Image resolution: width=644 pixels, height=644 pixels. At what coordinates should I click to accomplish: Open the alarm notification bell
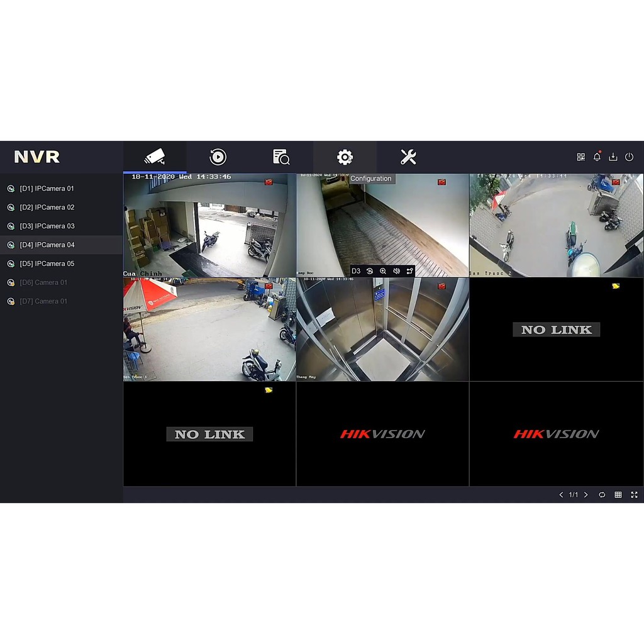pyautogui.click(x=597, y=157)
